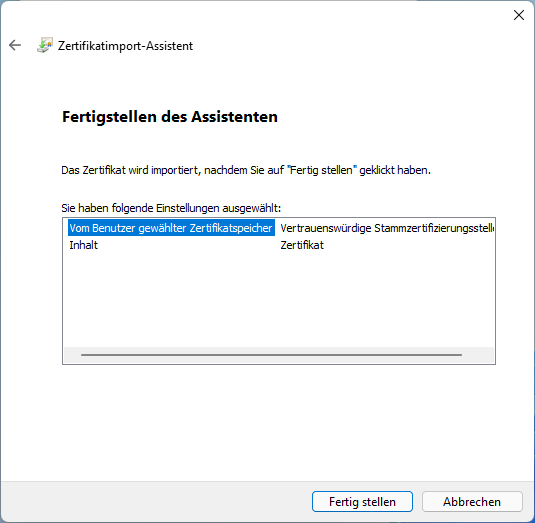Go back using the arrow icon
The height and width of the screenshot is (523, 535).
(x=15, y=45)
